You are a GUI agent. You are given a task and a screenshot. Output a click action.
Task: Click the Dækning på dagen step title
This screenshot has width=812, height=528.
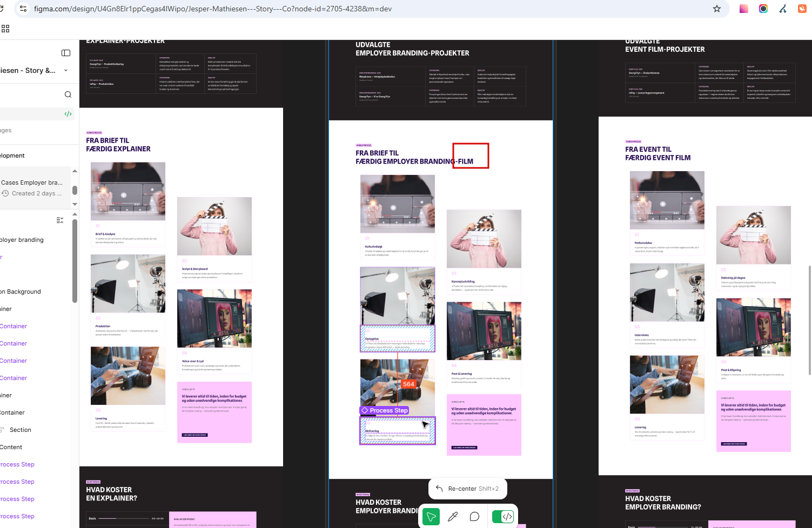click(x=733, y=277)
